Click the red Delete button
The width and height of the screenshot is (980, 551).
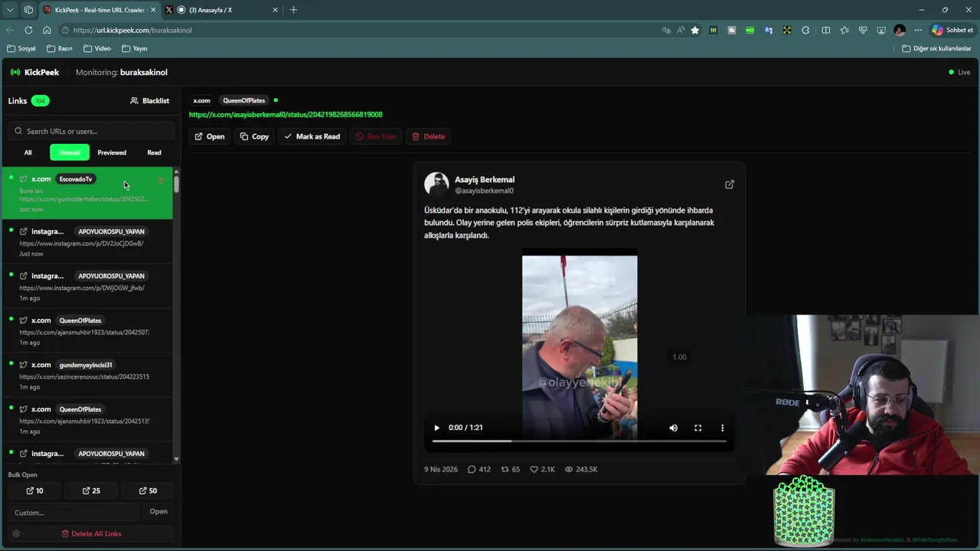pyautogui.click(x=428, y=136)
